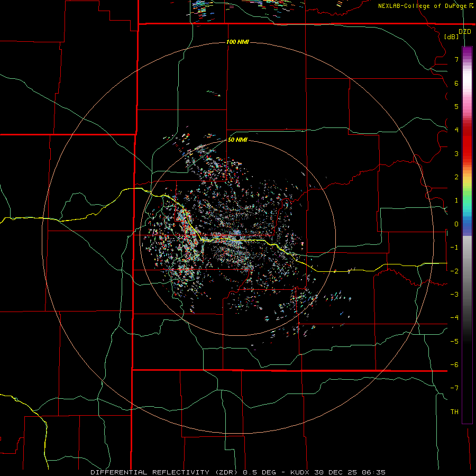Viewport: 476px width, 476px height.
Task: Click the "0" value on the color scale
Action: [x=456, y=224]
